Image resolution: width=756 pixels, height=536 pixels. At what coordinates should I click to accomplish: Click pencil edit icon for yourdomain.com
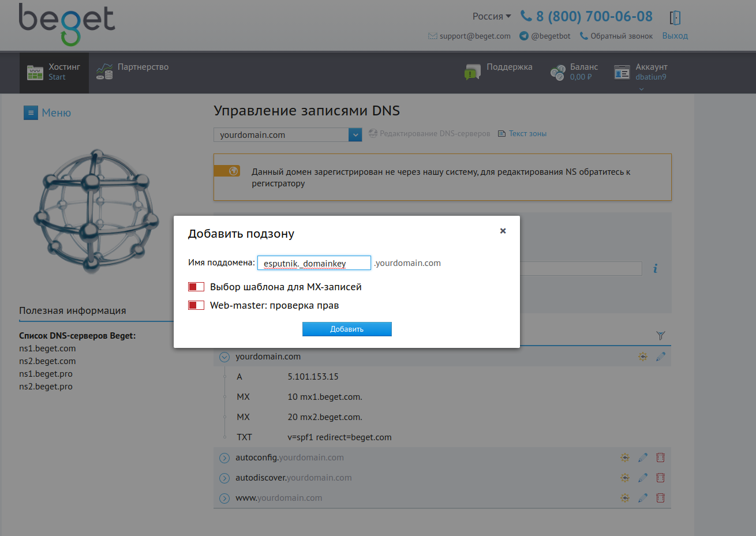coord(660,357)
